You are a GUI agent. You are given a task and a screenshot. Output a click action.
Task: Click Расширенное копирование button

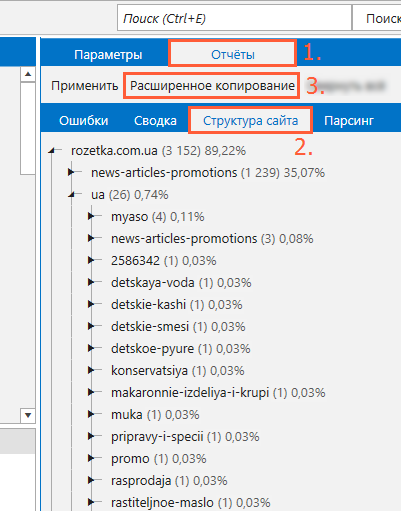[x=212, y=86]
